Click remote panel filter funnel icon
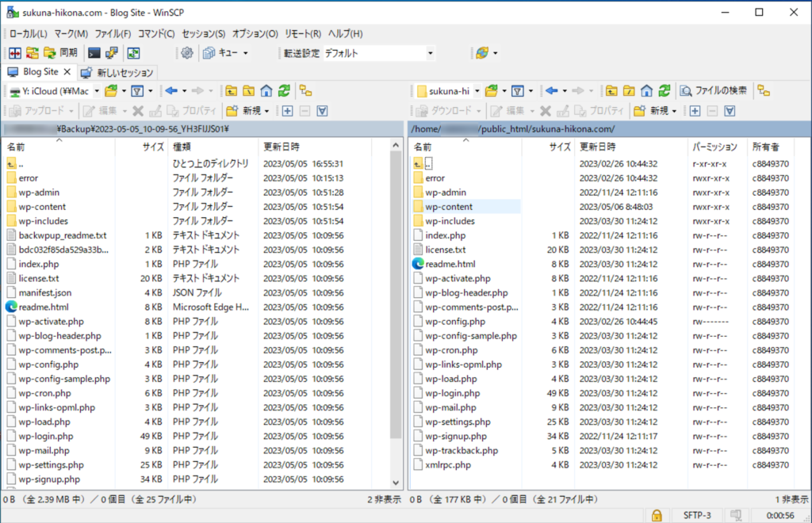 tap(517, 91)
